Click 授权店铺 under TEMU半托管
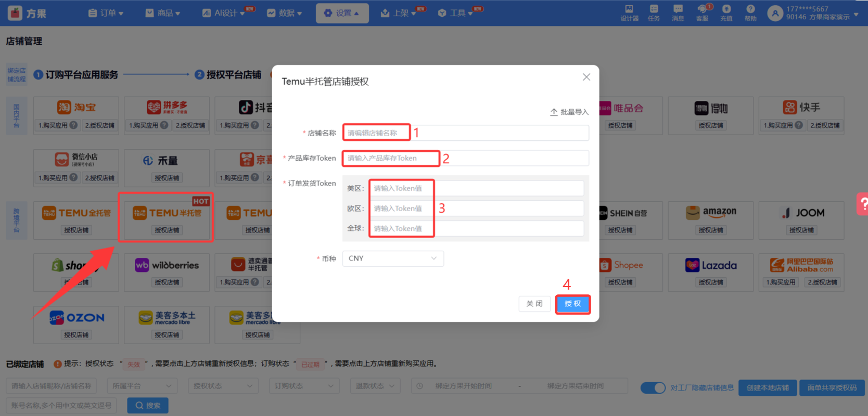Viewport: 868px width, 416px height. (167, 230)
